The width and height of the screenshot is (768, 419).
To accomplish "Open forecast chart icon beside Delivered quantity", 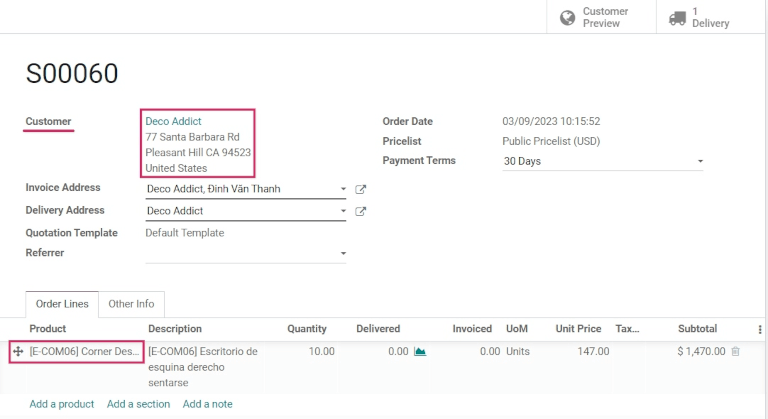I will click(420, 352).
